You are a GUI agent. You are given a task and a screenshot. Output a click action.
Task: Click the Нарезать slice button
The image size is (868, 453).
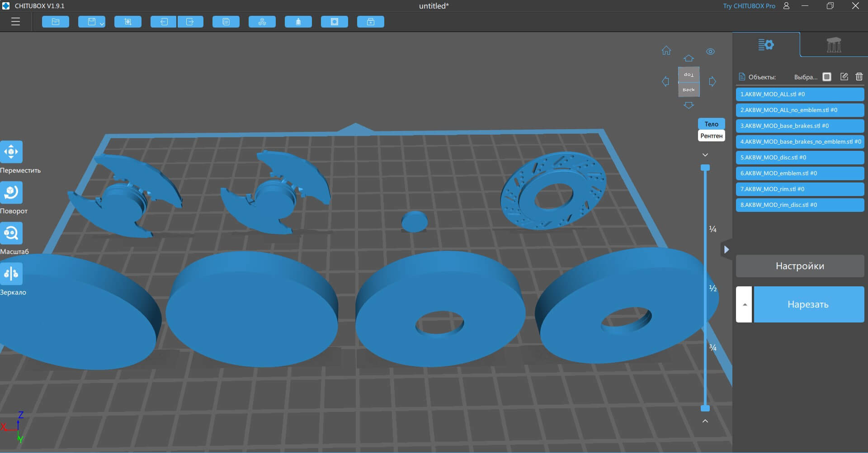tap(808, 304)
